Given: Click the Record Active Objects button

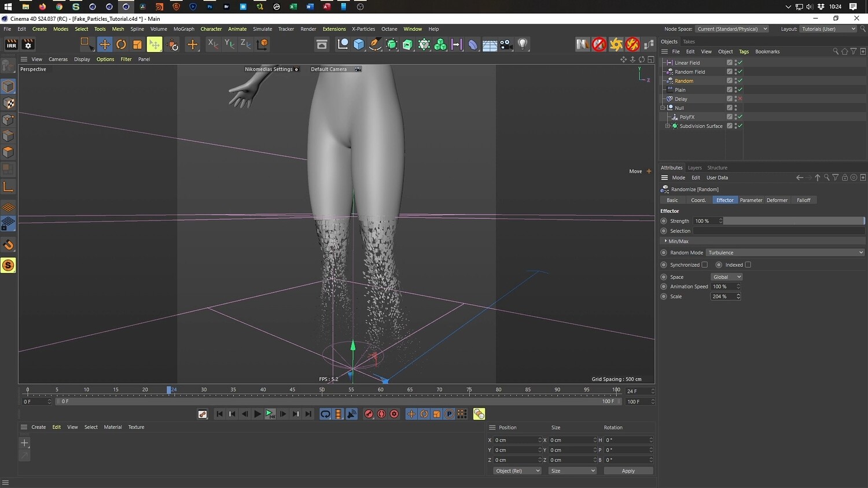Looking at the screenshot, I should (369, 414).
